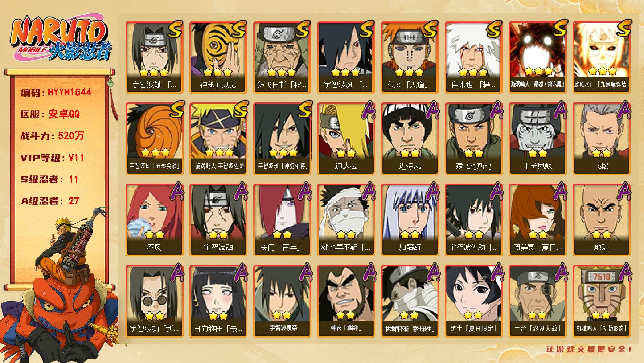Choose the 神农「羁绊」 card
The width and height of the screenshot is (644, 363).
click(346, 301)
